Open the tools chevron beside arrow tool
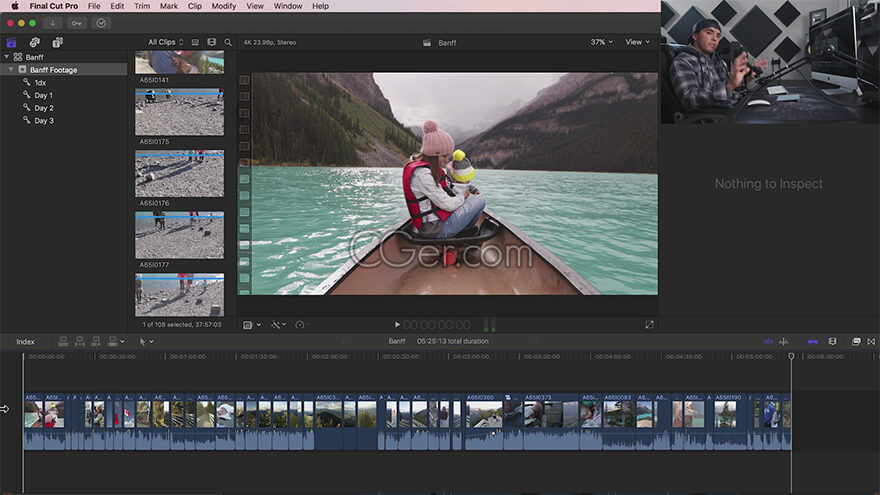 [x=152, y=341]
